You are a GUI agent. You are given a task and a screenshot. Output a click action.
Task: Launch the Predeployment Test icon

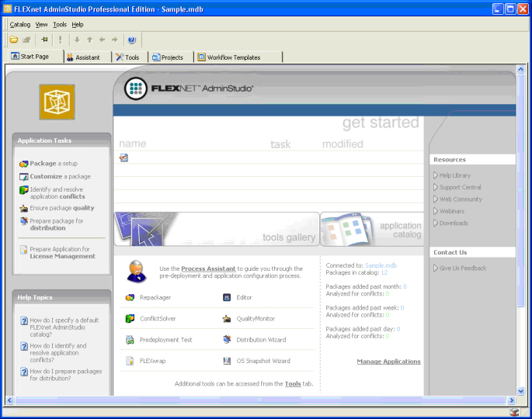pyautogui.click(x=130, y=340)
